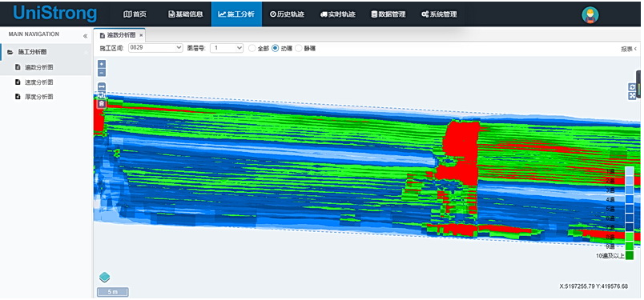
Task: Click the trash icon on the map toolbar
Action: point(102,104)
